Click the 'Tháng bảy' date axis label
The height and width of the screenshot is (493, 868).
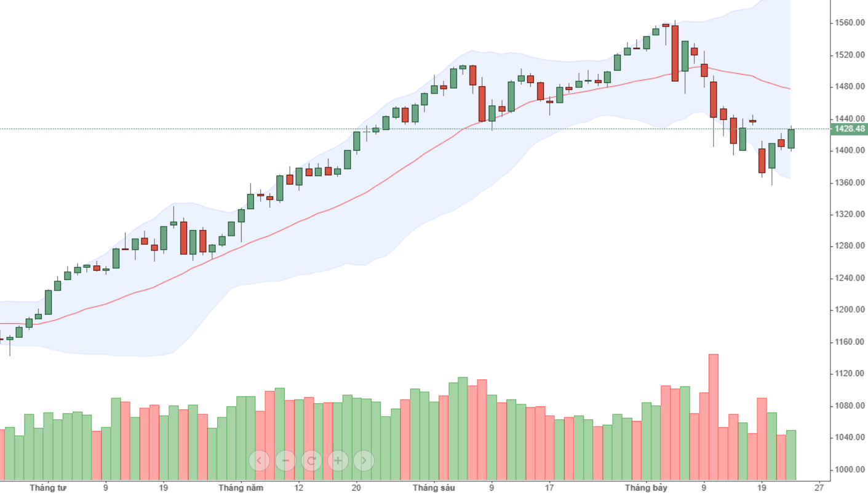pos(647,487)
